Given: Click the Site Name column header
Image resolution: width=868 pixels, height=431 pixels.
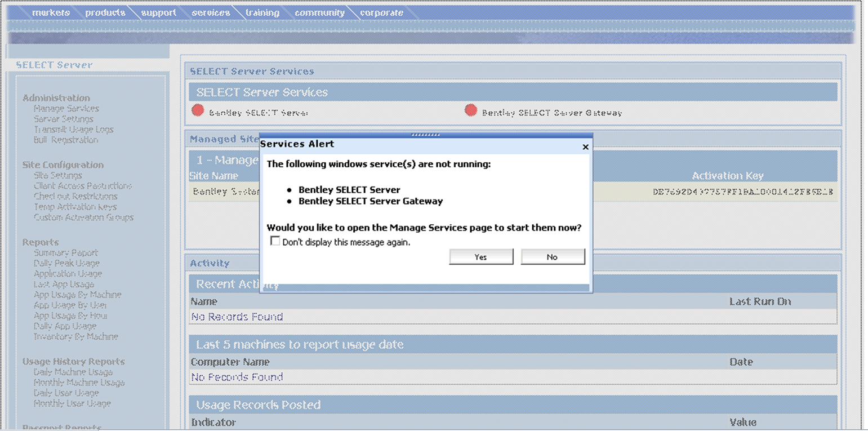Looking at the screenshot, I should tap(213, 176).
